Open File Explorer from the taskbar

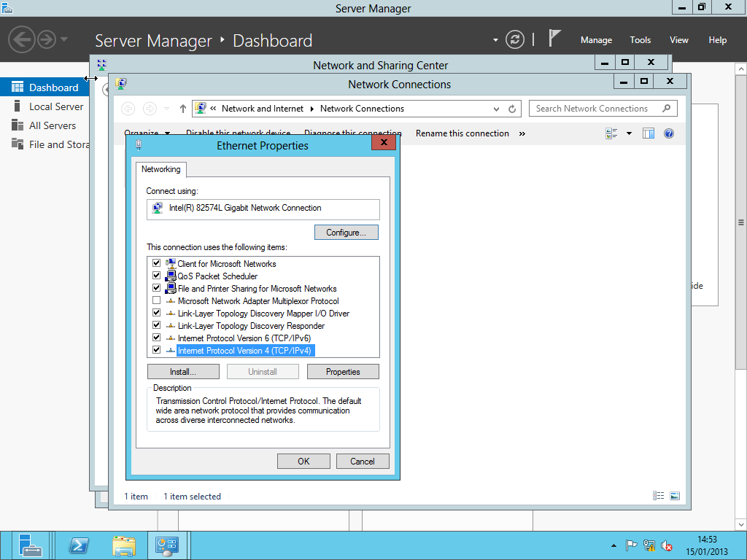pos(124,545)
